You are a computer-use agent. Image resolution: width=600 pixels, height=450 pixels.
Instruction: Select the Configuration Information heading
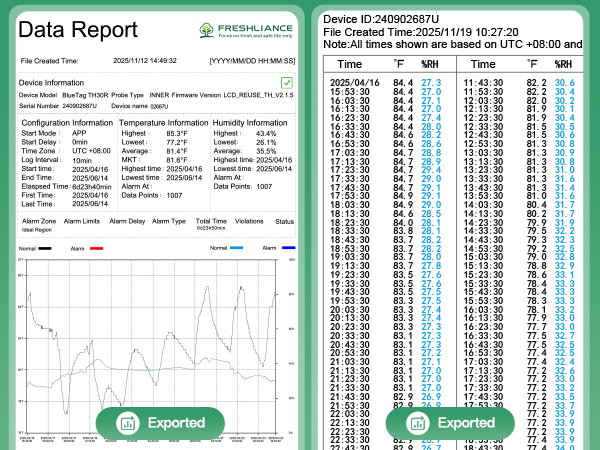67,122
